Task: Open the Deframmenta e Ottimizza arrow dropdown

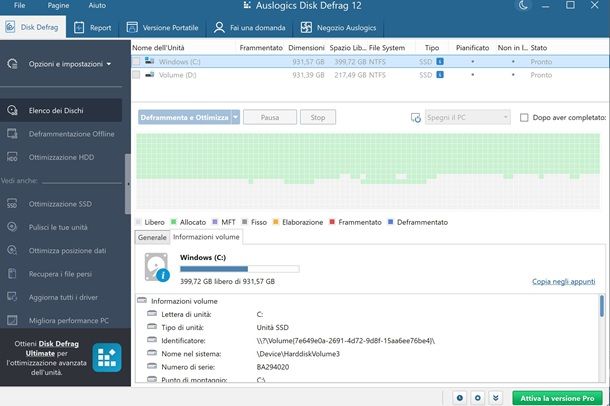Action: [x=236, y=117]
